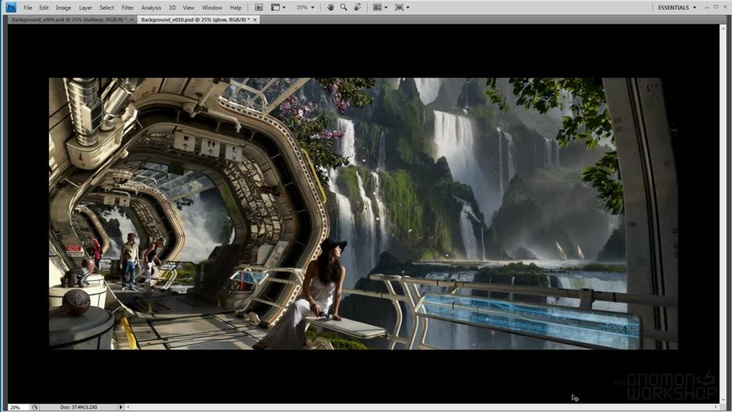Click the Photoshop Ps logo icon

click(9, 7)
